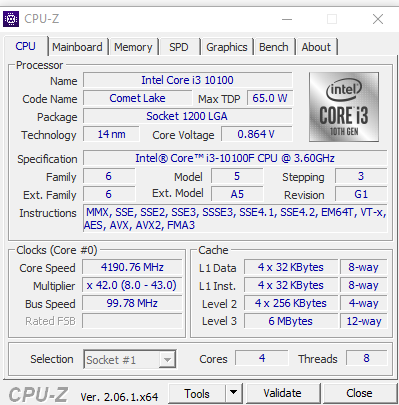Click the CPU-Z app icon in title bar

tap(11, 19)
